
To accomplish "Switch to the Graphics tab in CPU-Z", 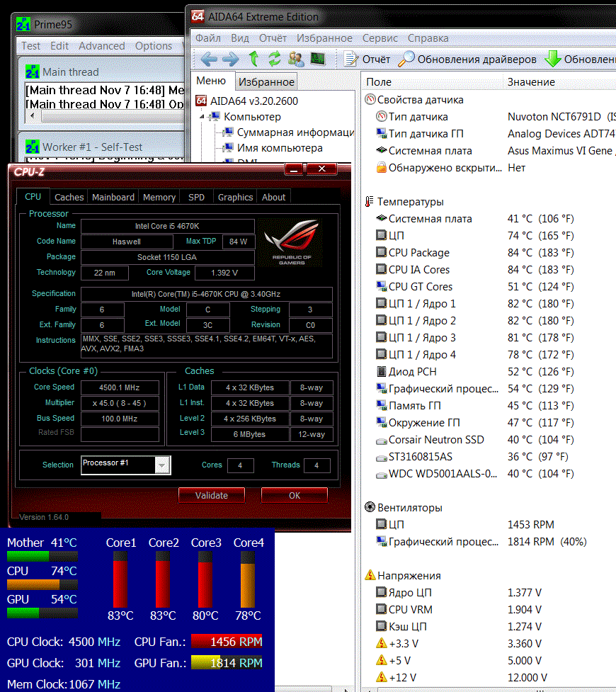I will click(x=235, y=198).
